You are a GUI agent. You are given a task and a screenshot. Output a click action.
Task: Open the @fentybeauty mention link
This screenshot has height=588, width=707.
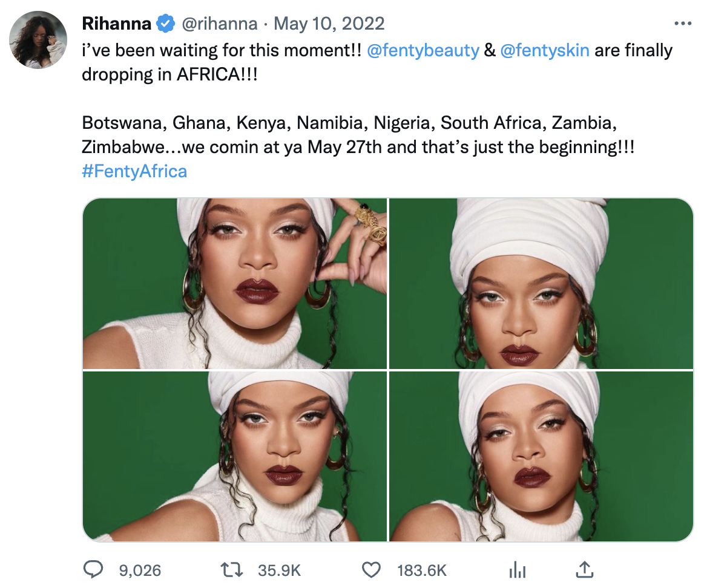click(x=423, y=50)
